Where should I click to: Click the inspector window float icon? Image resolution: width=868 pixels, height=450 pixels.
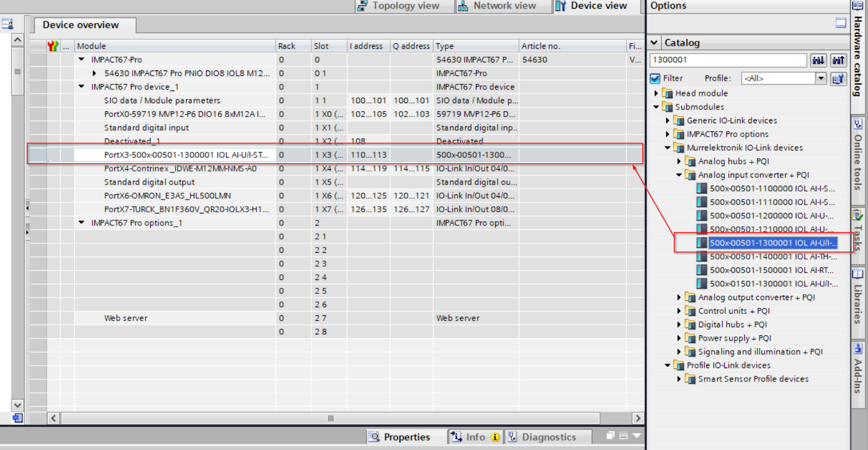coord(610,435)
